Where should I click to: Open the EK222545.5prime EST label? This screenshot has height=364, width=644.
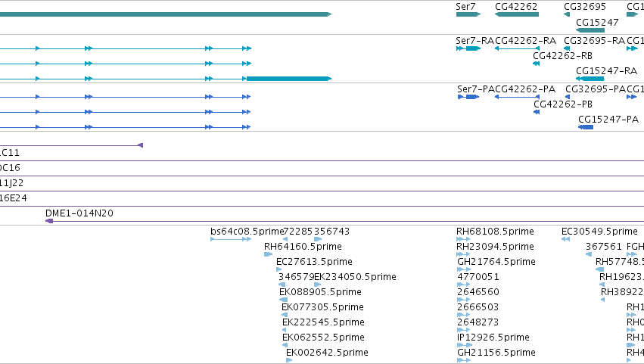point(323,323)
